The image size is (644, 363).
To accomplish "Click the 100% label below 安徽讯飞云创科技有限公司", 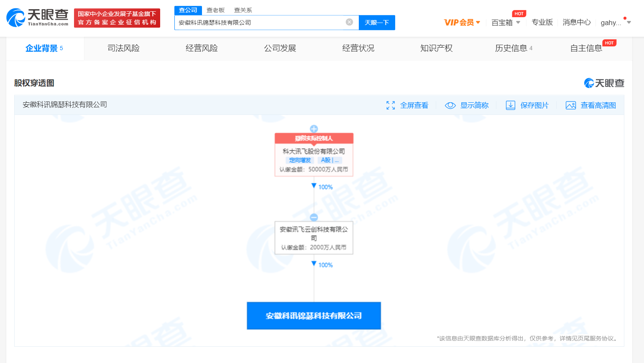I will (325, 265).
